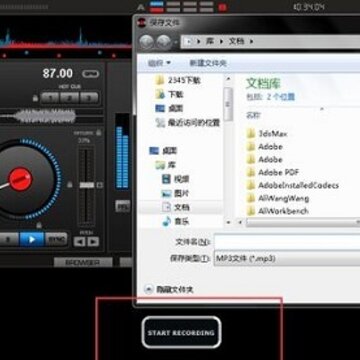360x360 pixels.
Task: Select 库 in the address breadcrumb
Action: [x=210, y=42]
